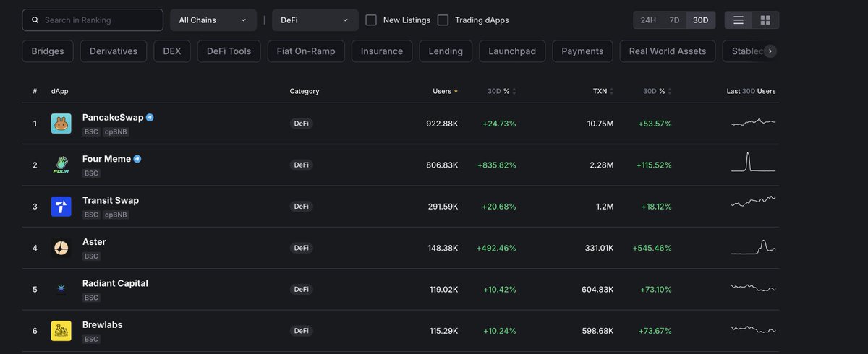The width and height of the screenshot is (868, 354).
Task: Open Aster 30-day users sparkline chart
Action: 753,247
